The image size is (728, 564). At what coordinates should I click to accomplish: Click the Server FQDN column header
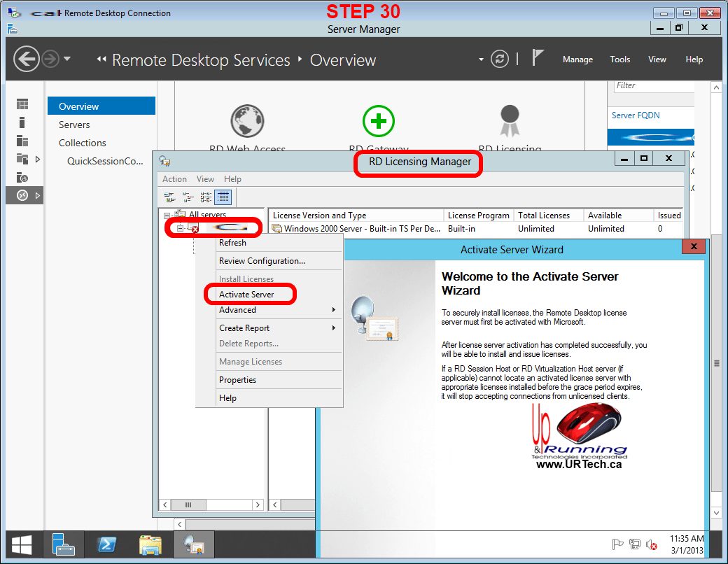636,115
